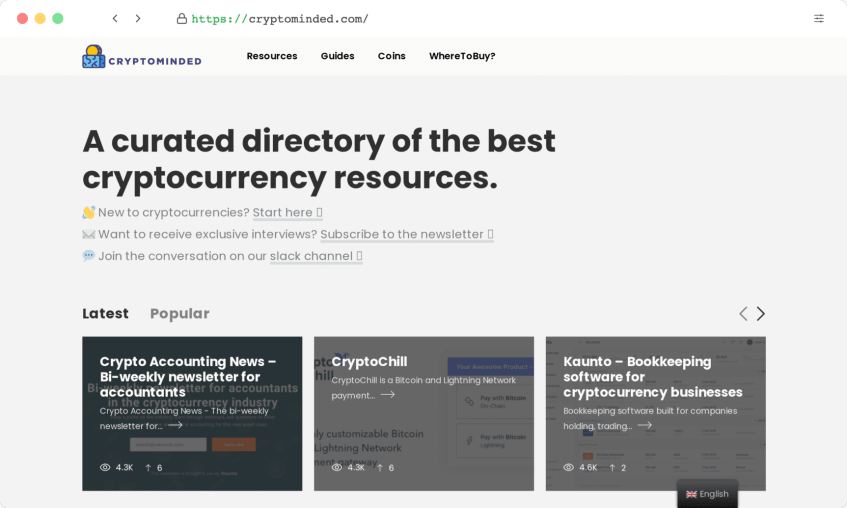This screenshot has width=847, height=508.
Task: Click the Cryptominded logo icon
Action: point(93,56)
